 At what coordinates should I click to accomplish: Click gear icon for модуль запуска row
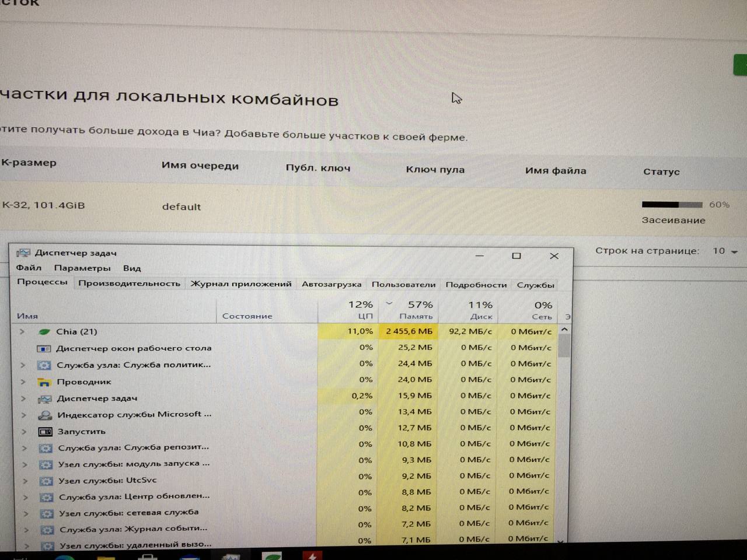46,465
